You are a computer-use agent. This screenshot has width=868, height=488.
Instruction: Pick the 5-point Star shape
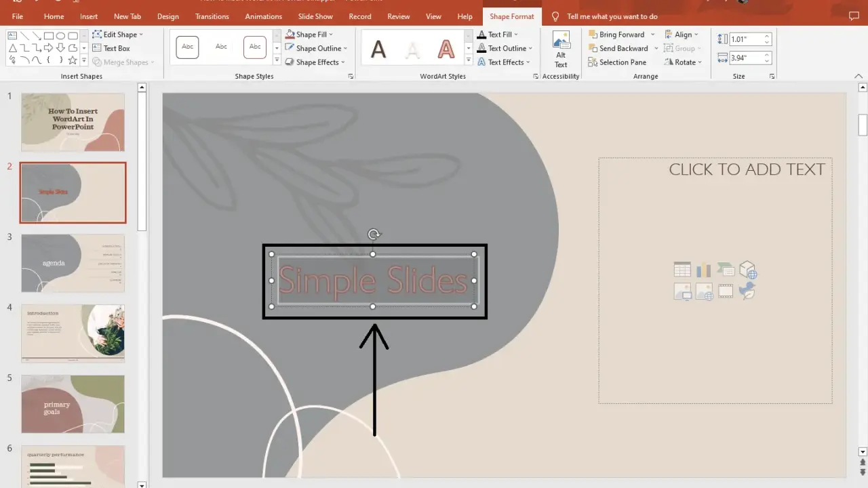click(73, 60)
